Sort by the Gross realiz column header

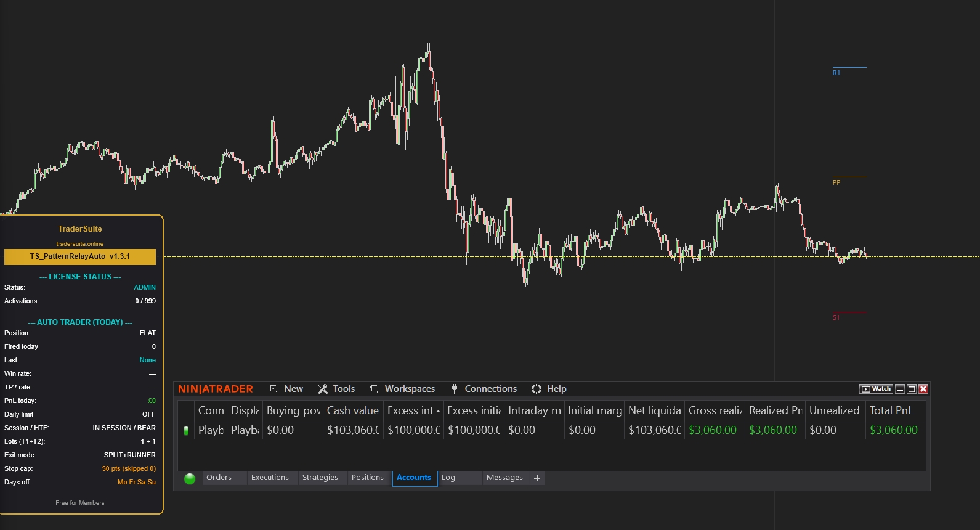(715, 410)
